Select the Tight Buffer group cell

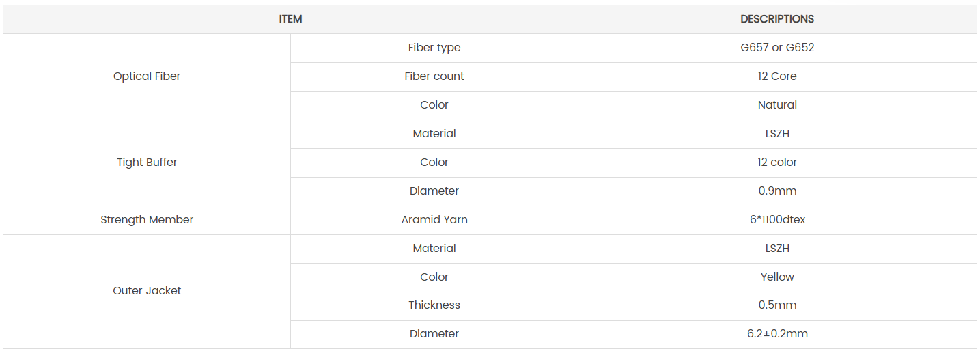click(147, 163)
